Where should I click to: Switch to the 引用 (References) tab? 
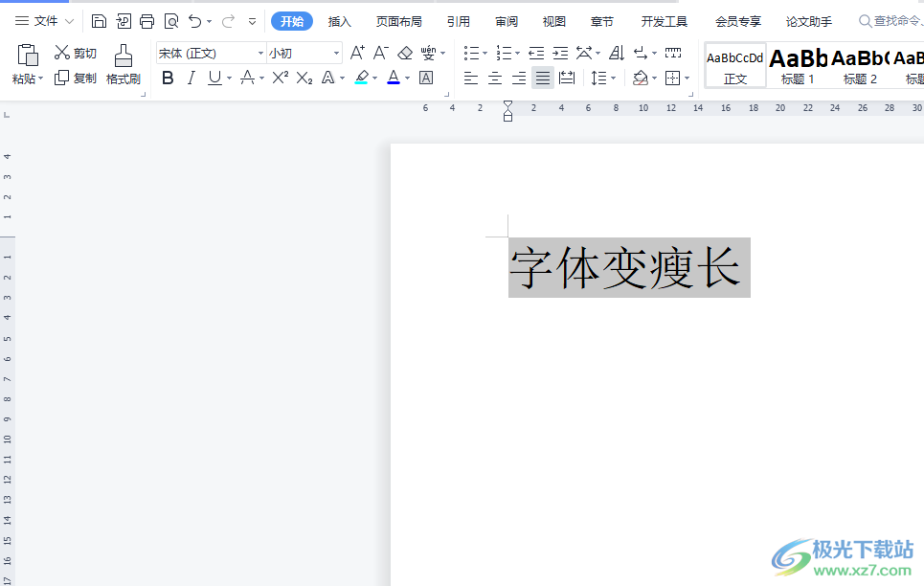coord(458,22)
